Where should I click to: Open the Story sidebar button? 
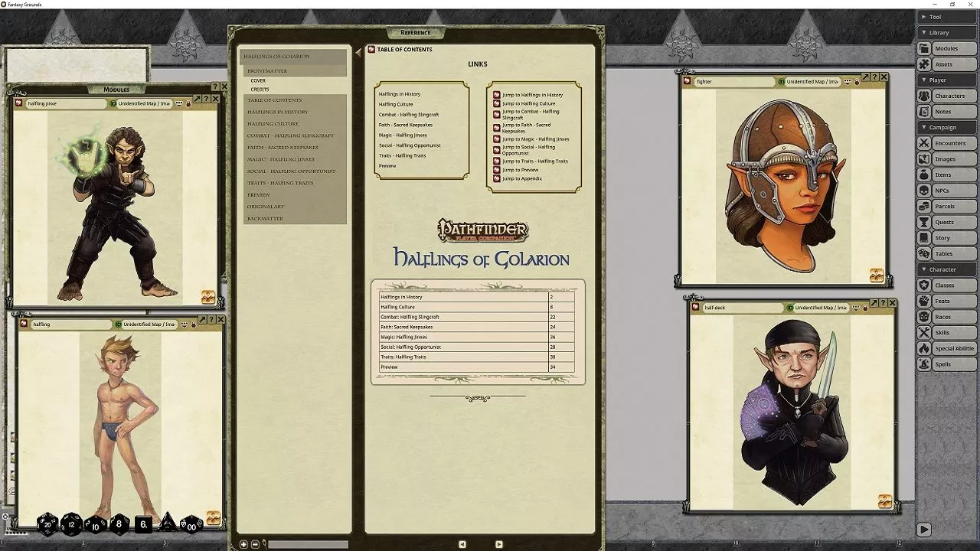(946, 238)
